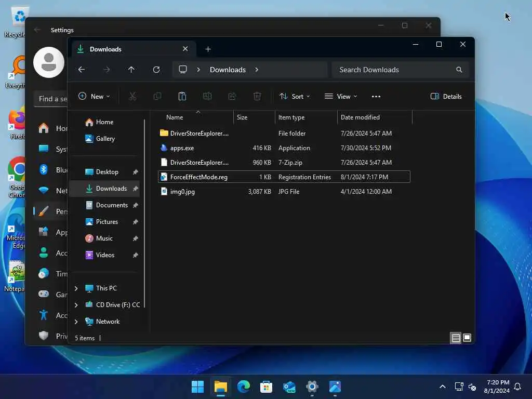
Task: Click Settings window back arrow
Action: click(x=37, y=30)
